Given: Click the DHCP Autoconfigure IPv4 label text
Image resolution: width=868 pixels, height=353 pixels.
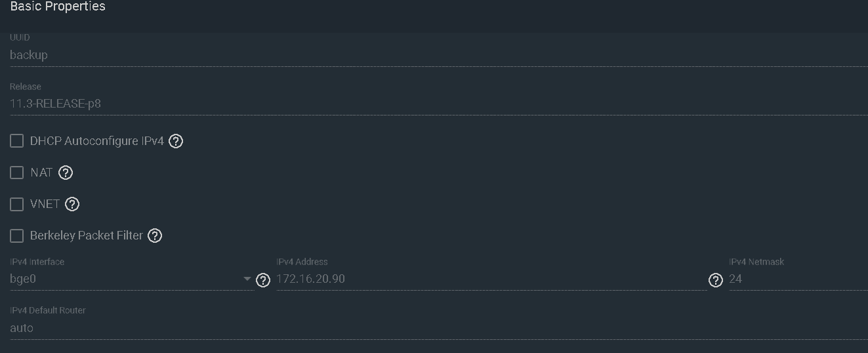Looking at the screenshot, I should tap(96, 141).
